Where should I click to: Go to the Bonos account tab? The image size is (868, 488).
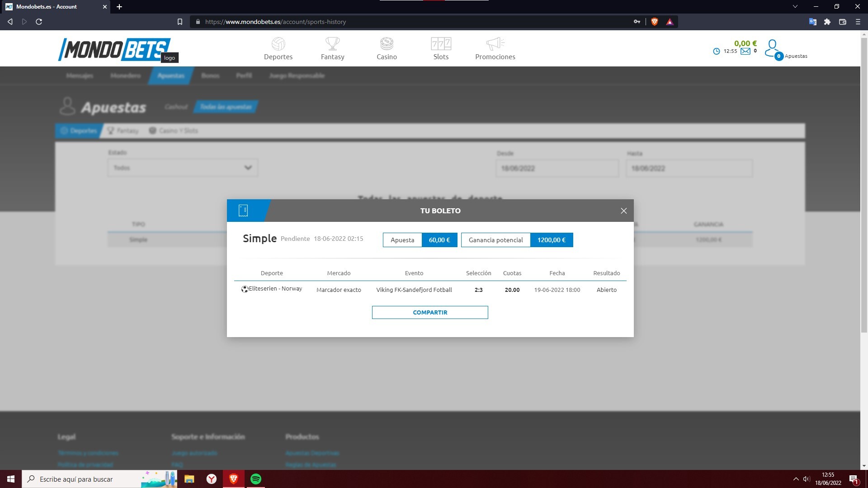tap(210, 75)
